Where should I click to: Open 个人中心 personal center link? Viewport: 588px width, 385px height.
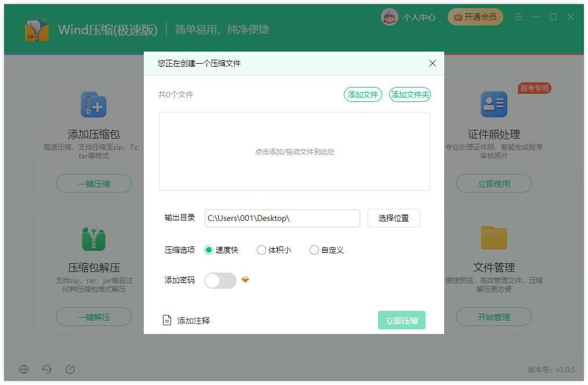[419, 17]
